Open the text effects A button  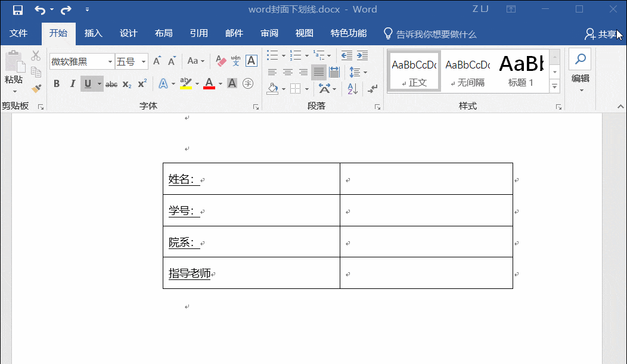click(x=163, y=83)
